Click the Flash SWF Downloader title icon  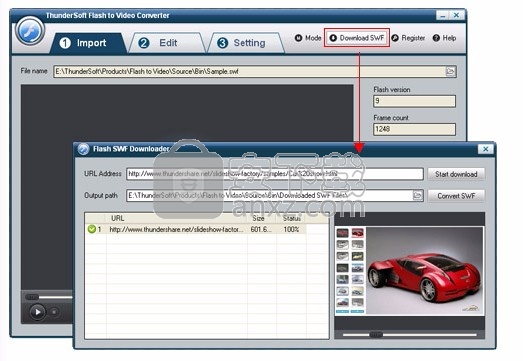click(x=83, y=149)
